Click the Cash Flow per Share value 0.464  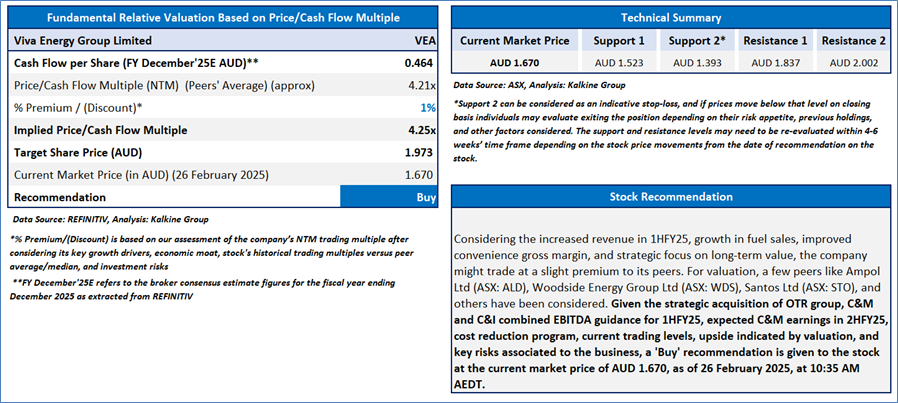419,62
